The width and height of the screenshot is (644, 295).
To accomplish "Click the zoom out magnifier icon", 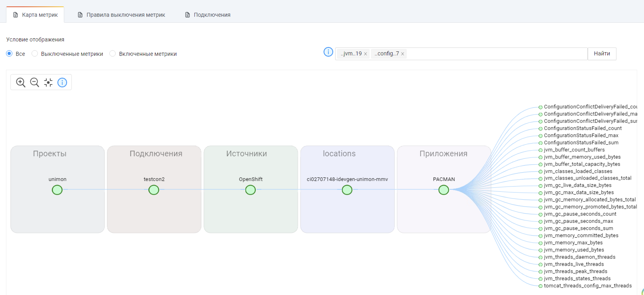I will tap(35, 83).
